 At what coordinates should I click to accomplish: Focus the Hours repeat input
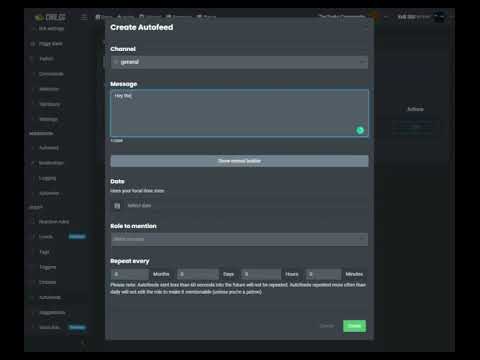261,274
